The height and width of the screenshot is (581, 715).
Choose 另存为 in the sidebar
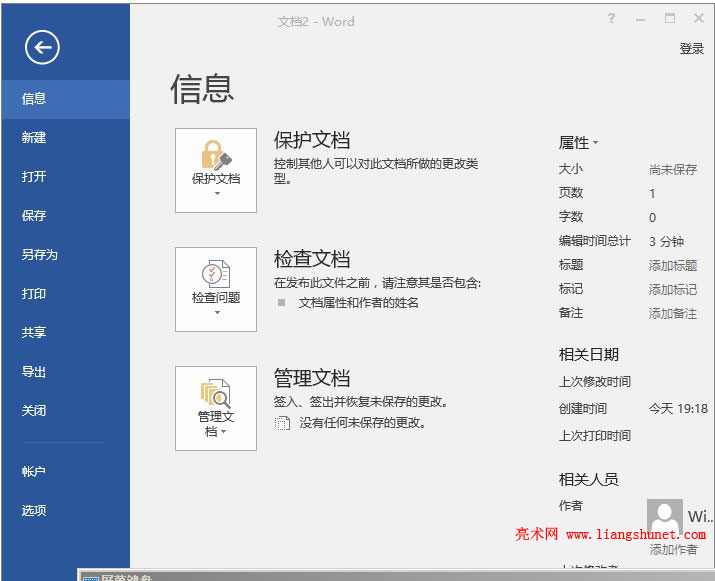click(66, 254)
